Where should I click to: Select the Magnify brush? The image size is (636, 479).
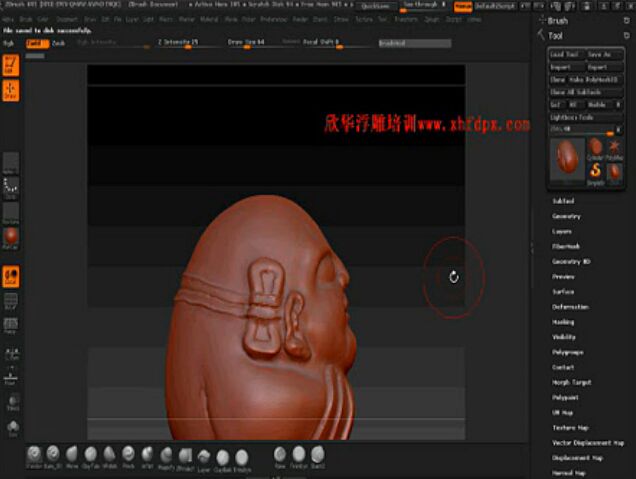point(166,457)
